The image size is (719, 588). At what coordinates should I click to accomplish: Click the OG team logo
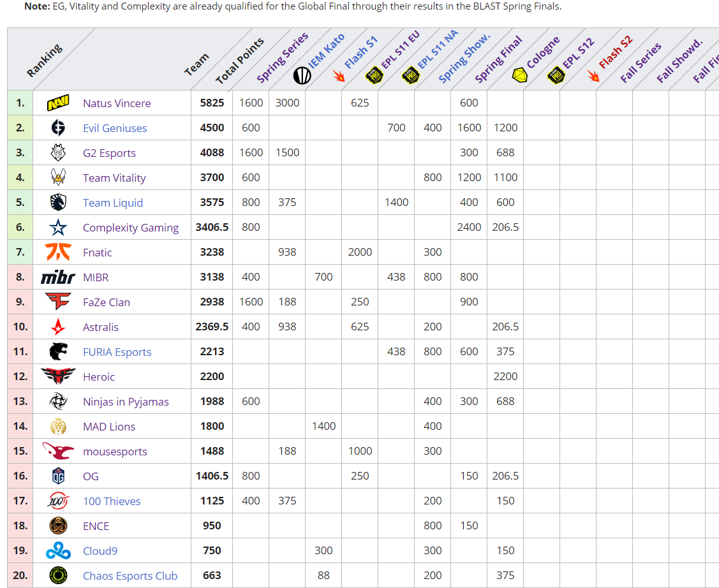coord(58,476)
